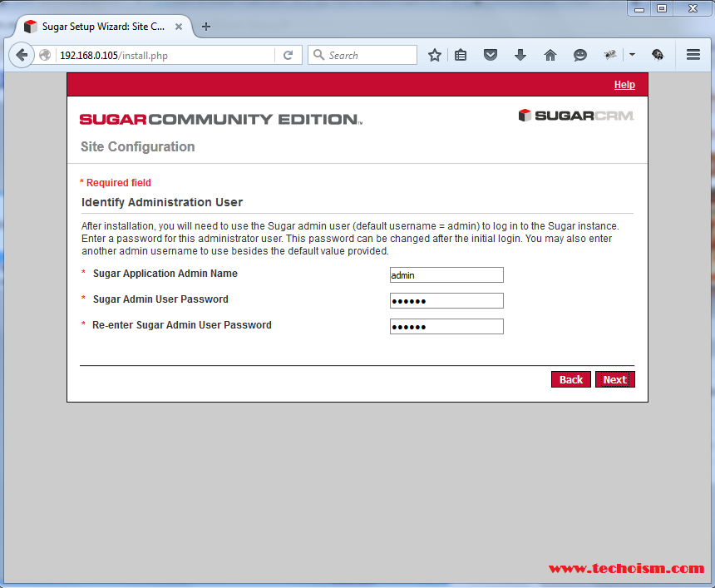Click the Site Configuration heading
715x588 pixels.
pos(138,147)
